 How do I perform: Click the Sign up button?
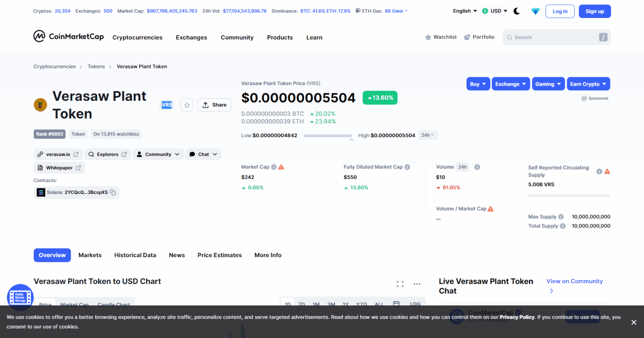[x=595, y=11]
